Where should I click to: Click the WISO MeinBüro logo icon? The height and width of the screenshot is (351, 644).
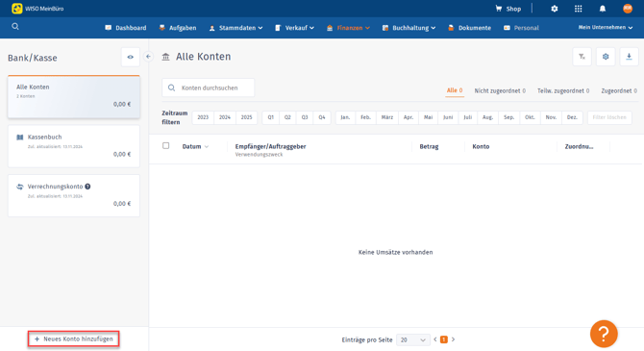(x=17, y=9)
